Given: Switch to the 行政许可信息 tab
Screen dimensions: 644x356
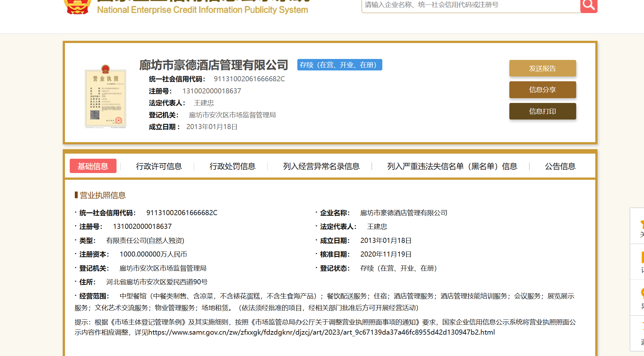Looking at the screenshot, I should pyautogui.click(x=159, y=166).
